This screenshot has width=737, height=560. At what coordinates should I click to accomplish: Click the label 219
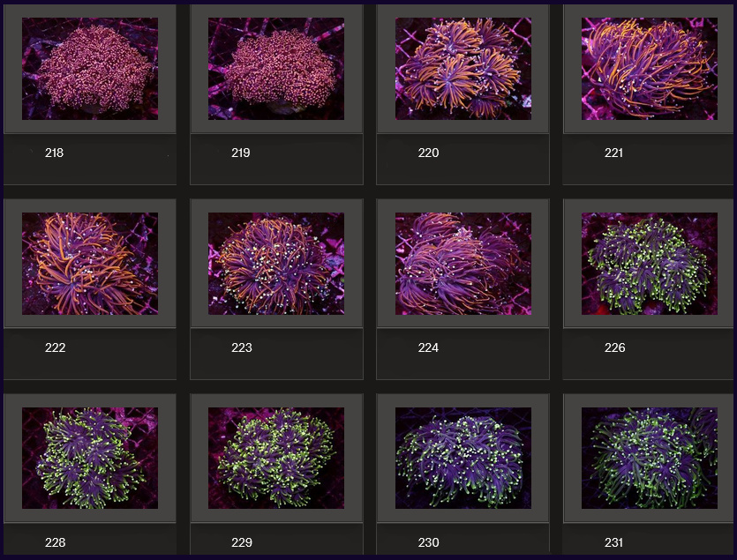tap(241, 153)
